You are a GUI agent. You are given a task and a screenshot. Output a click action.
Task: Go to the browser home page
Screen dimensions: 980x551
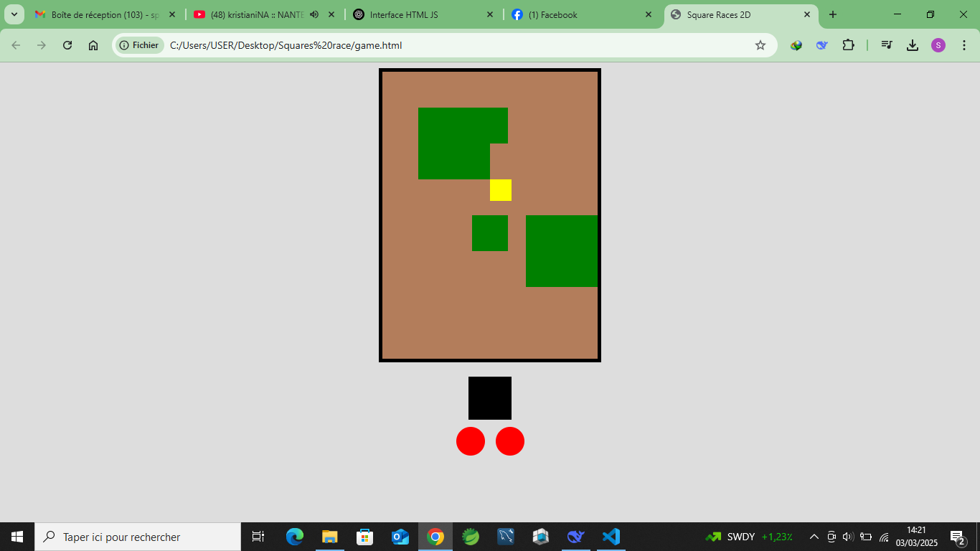tap(93, 45)
